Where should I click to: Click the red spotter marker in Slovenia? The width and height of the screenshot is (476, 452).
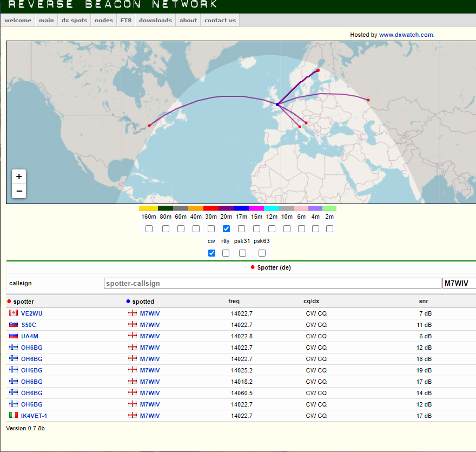pyautogui.click(x=306, y=123)
